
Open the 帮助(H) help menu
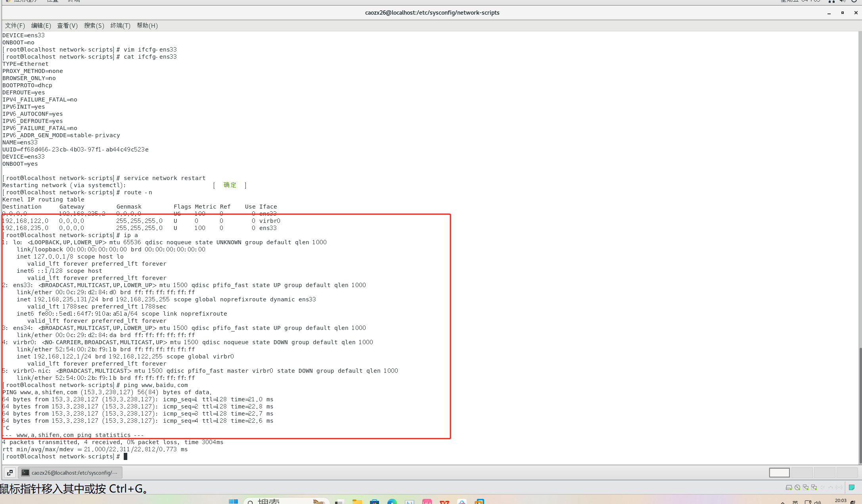point(147,25)
